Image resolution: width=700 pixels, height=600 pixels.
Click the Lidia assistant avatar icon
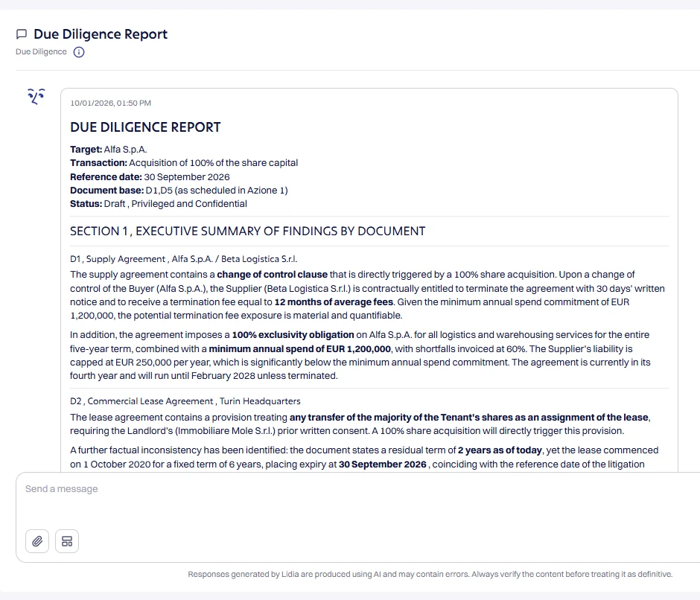36,97
